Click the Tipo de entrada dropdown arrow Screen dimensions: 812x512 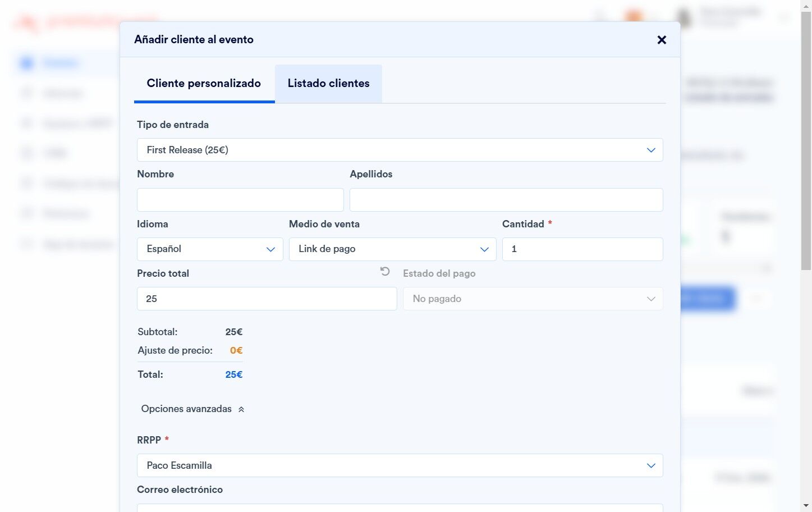(x=651, y=150)
